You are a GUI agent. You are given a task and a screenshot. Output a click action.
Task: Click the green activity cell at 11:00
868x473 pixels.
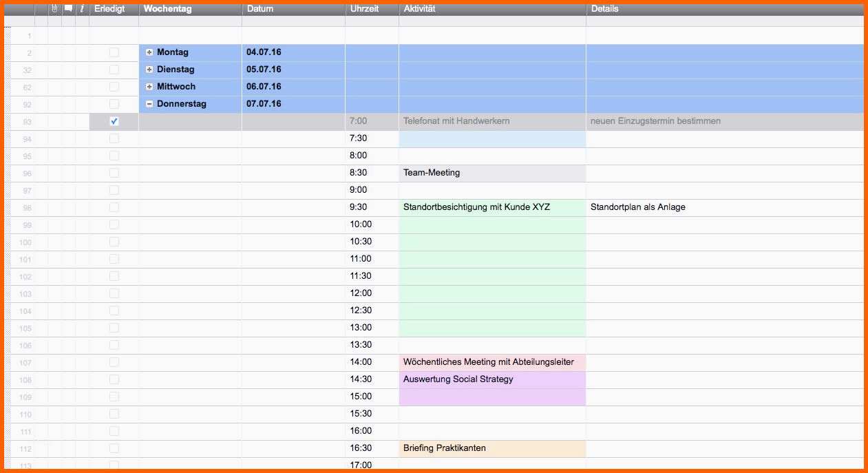coord(493,259)
